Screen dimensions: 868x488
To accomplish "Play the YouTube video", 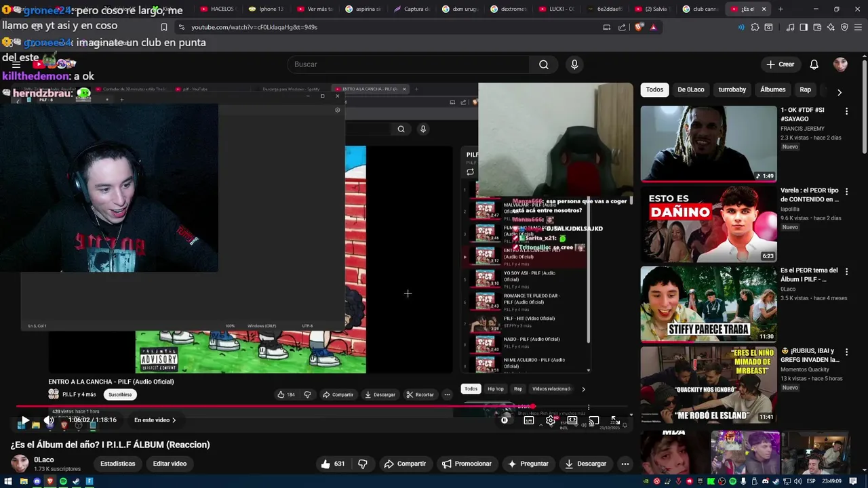I will (x=25, y=420).
